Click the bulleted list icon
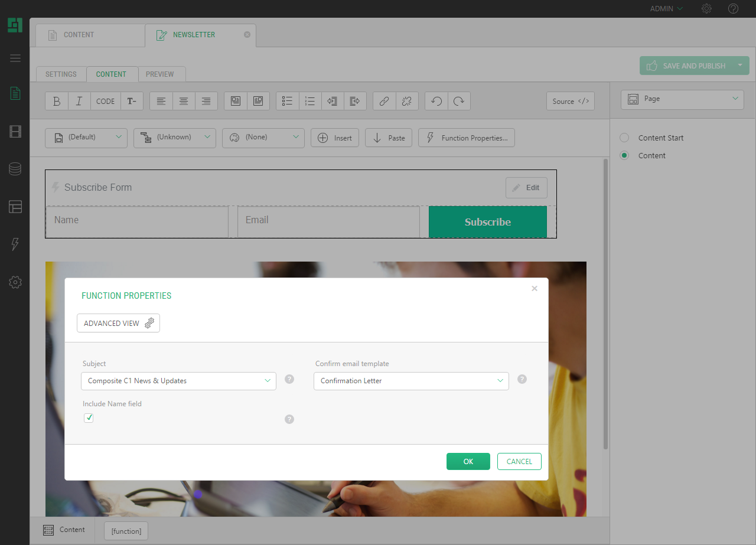The height and width of the screenshot is (545, 756). point(288,101)
